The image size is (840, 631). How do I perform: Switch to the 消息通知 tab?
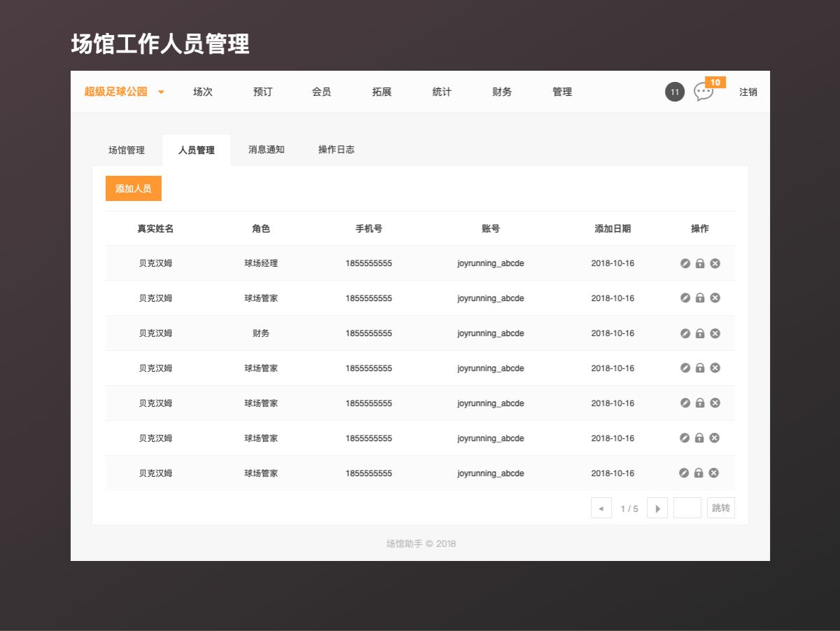267,150
